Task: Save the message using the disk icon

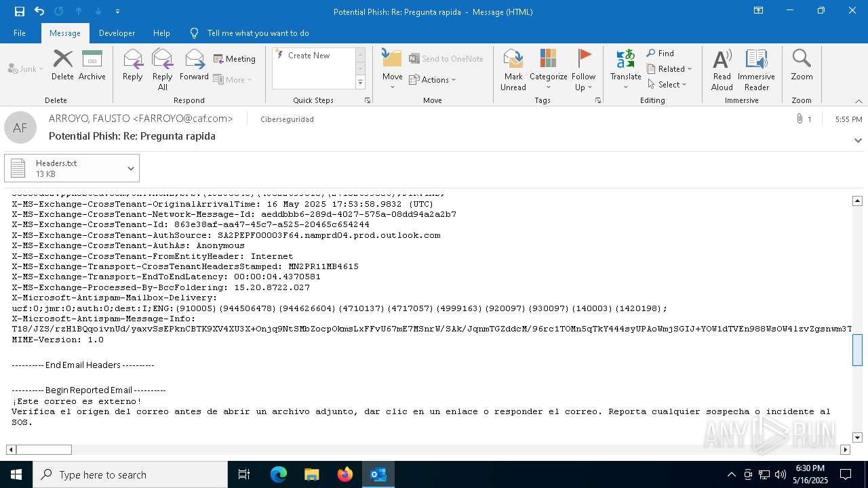Action: (20, 12)
